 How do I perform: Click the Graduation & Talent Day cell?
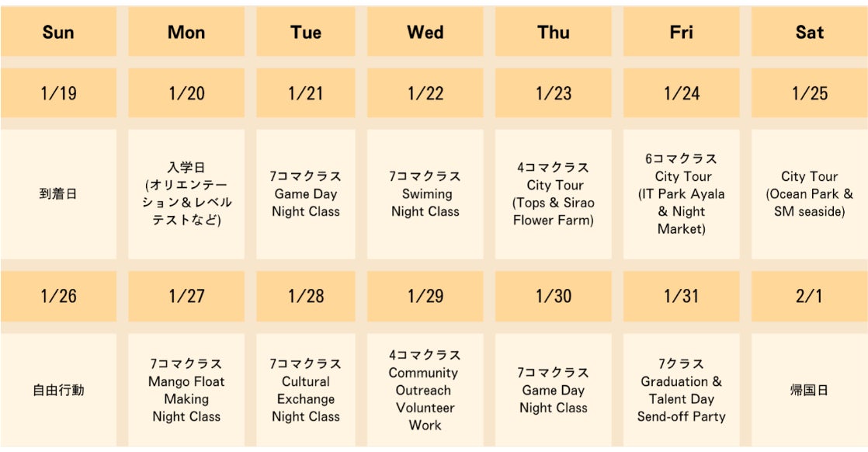[681, 390]
